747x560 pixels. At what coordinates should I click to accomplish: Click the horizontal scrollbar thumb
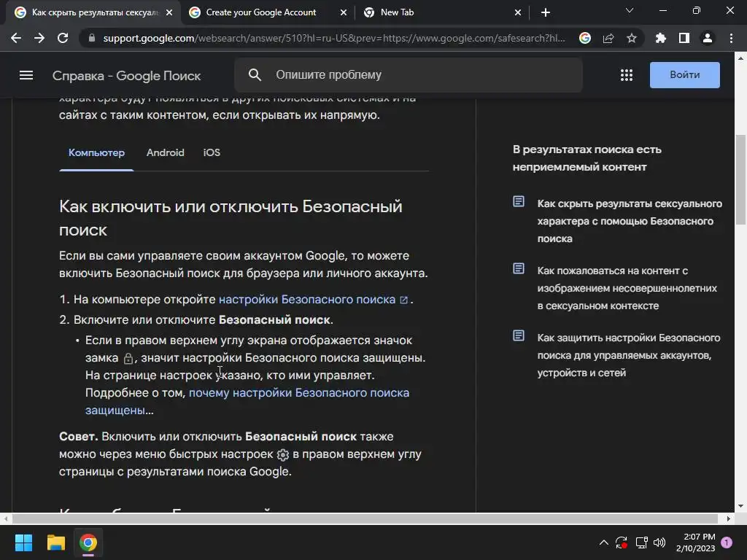pyautogui.click(x=365, y=518)
